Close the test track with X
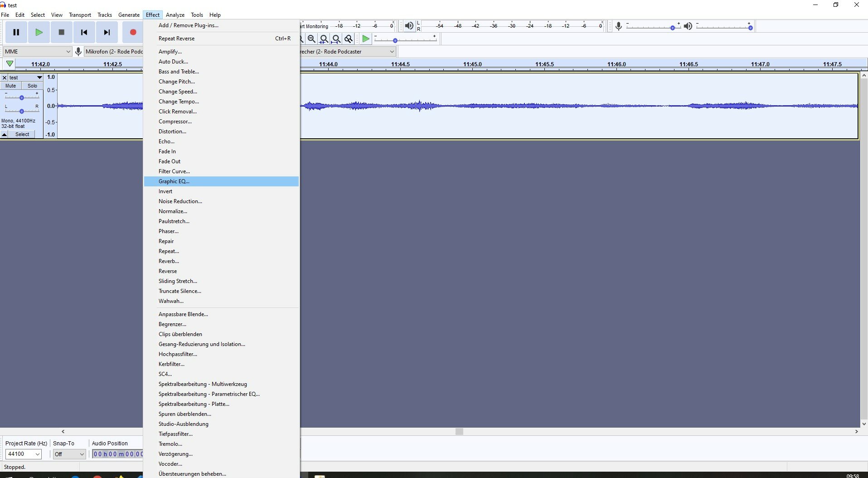The height and width of the screenshot is (478, 868). pyautogui.click(x=5, y=78)
